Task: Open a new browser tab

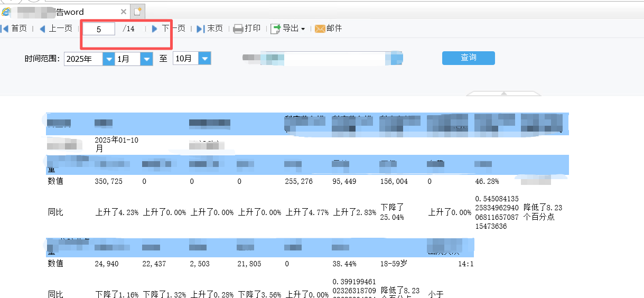Action: click(x=138, y=11)
